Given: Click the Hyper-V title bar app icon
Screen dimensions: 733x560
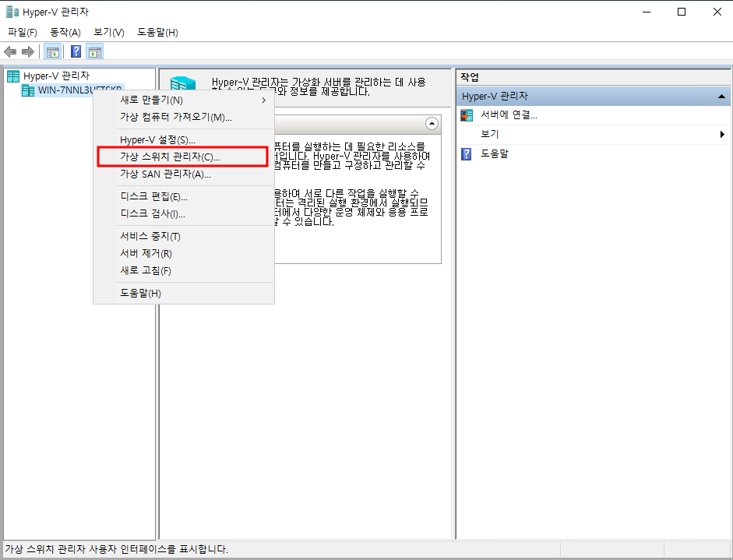Looking at the screenshot, I should click(12, 12).
